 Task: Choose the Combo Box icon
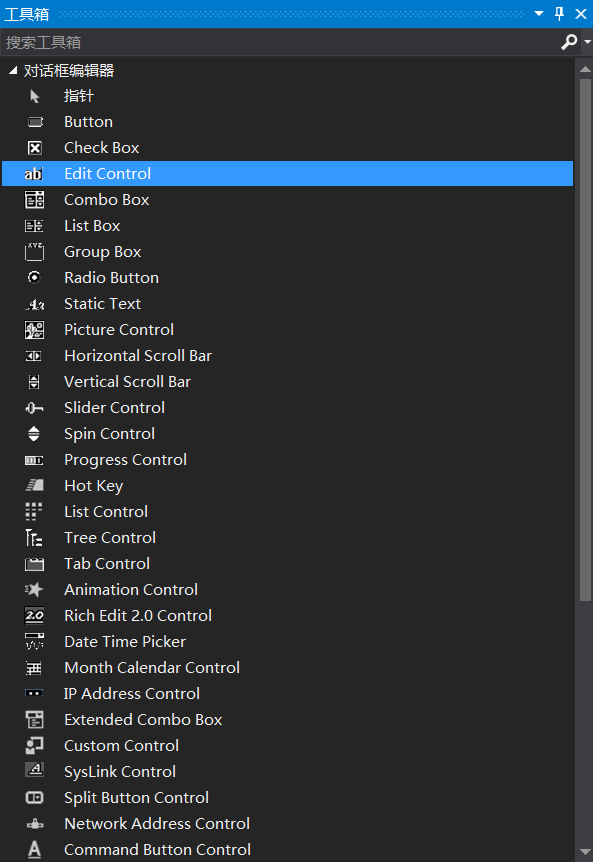(35, 200)
